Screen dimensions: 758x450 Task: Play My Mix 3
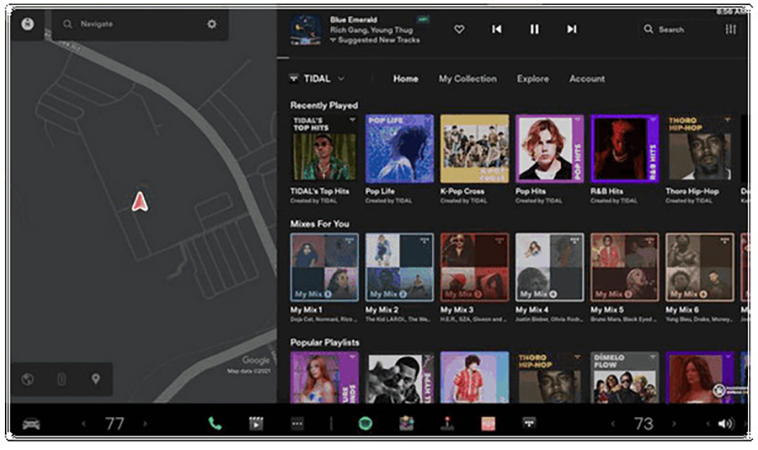(x=474, y=267)
